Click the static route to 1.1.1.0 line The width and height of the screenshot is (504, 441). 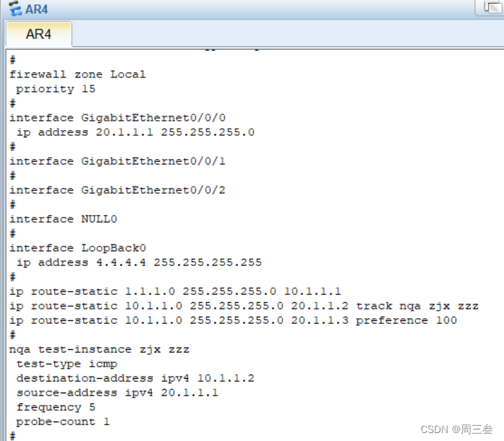[175, 291]
